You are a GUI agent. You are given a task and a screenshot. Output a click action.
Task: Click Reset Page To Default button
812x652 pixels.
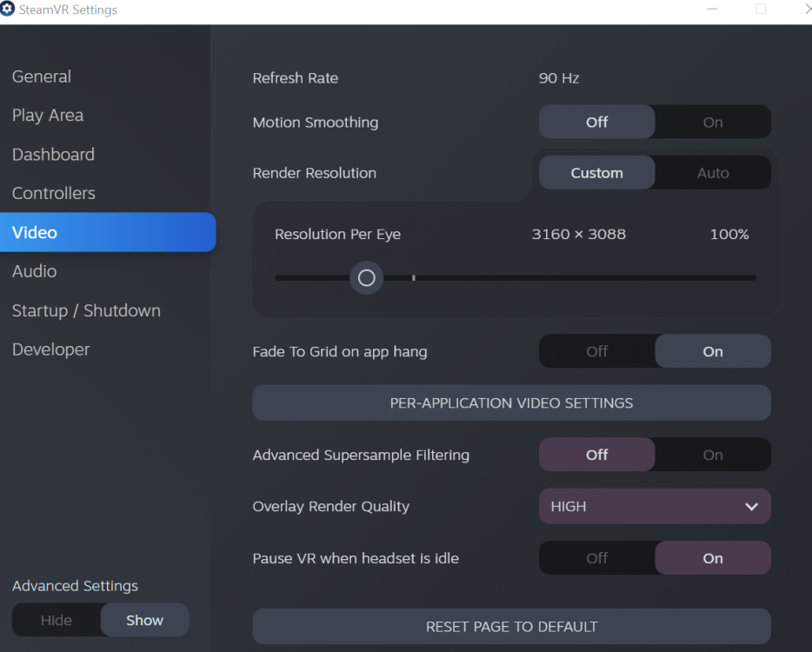coord(511,626)
